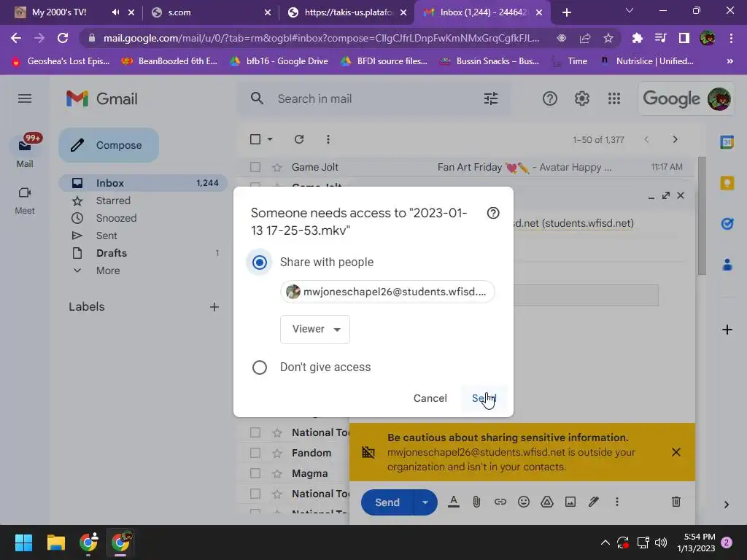Open browser tab search chevron
The width and height of the screenshot is (747, 560).
click(x=630, y=10)
